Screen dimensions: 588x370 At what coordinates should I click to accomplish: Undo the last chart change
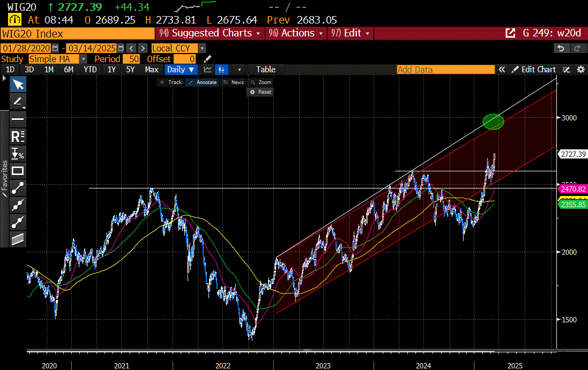coord(561,48)
